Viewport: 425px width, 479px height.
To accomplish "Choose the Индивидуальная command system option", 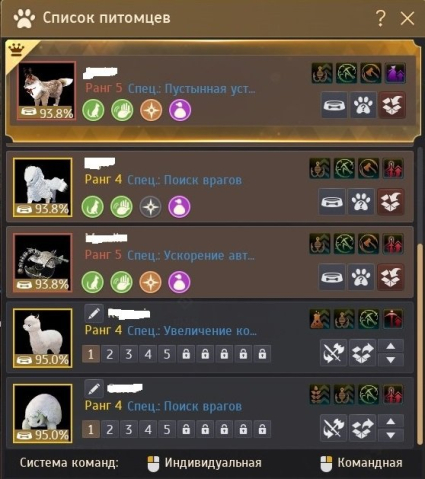I will pyautogui.click(x=204, y=463).
